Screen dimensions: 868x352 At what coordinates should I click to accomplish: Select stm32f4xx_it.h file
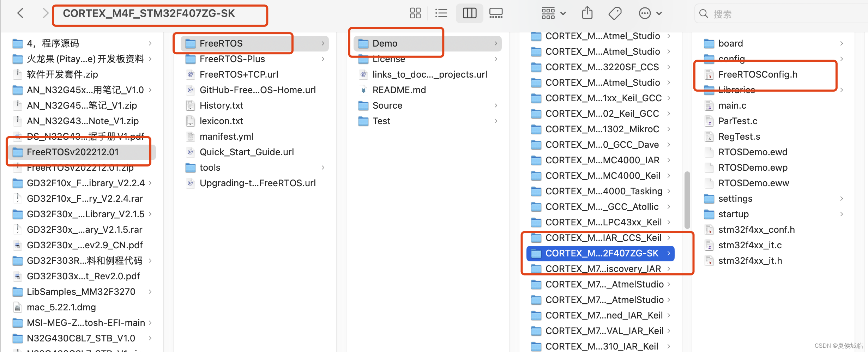(773, 261)
